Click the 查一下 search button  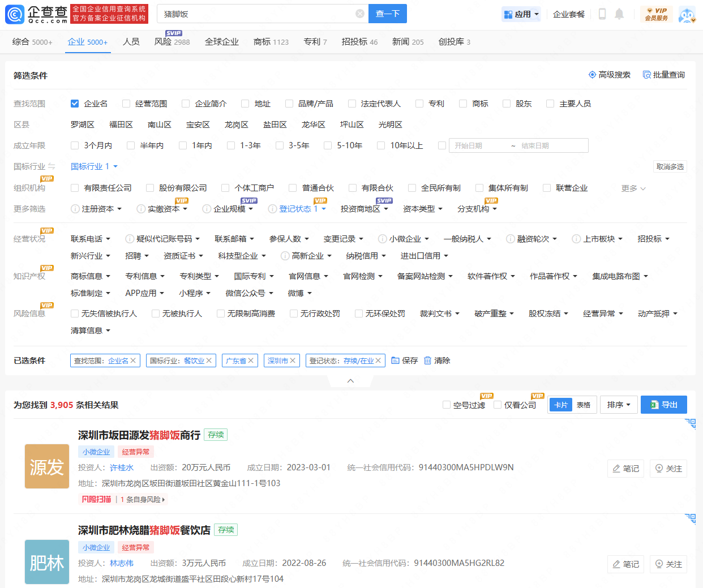click(388, 14)
